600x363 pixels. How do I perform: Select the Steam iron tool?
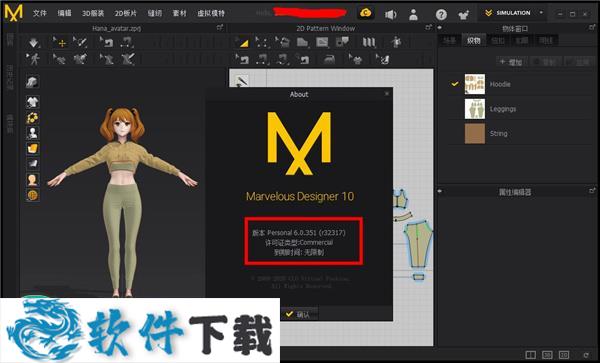pyautogui.click(x=329, y=59)
